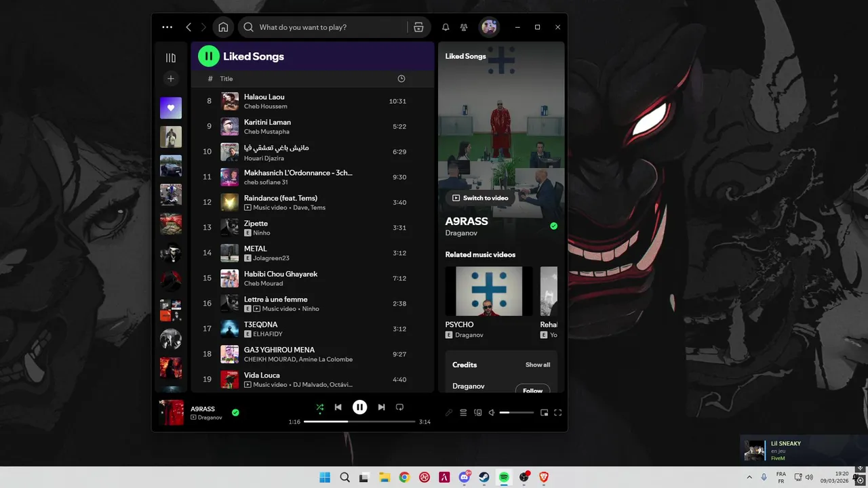Open Brave browser from taskbar
This screenshot has width=868, height=488.
[544, 477]
